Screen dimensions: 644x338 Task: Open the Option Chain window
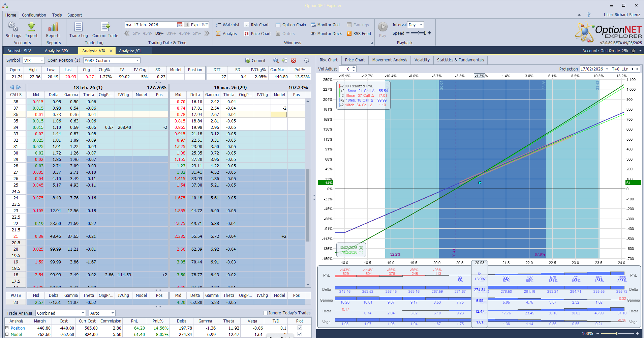click(290, 25)
